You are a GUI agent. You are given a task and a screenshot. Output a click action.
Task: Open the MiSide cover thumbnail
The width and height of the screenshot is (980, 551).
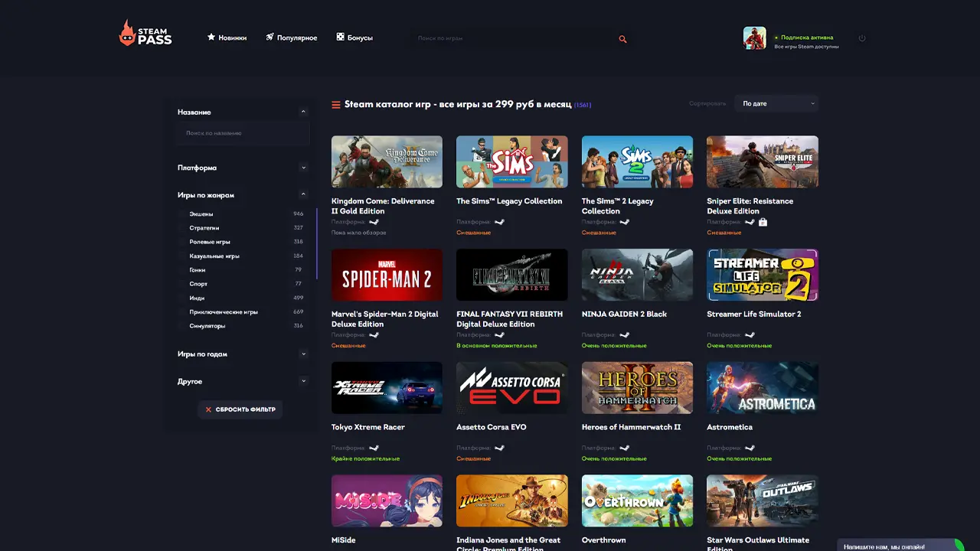[387, 500]
